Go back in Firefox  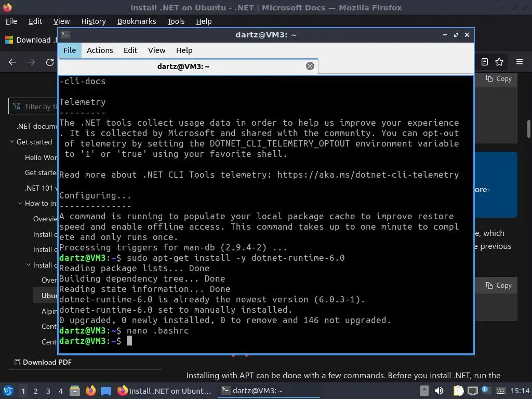click(x=12, y=62)
